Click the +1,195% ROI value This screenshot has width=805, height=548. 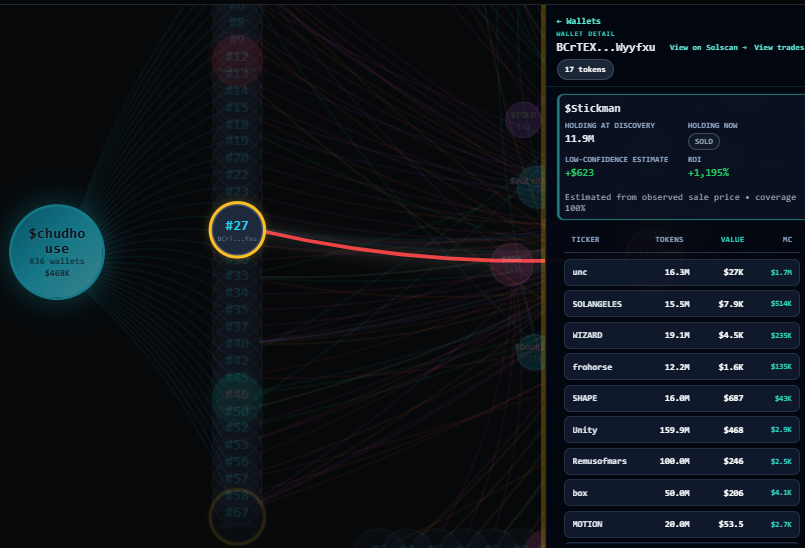coord(708,173)
